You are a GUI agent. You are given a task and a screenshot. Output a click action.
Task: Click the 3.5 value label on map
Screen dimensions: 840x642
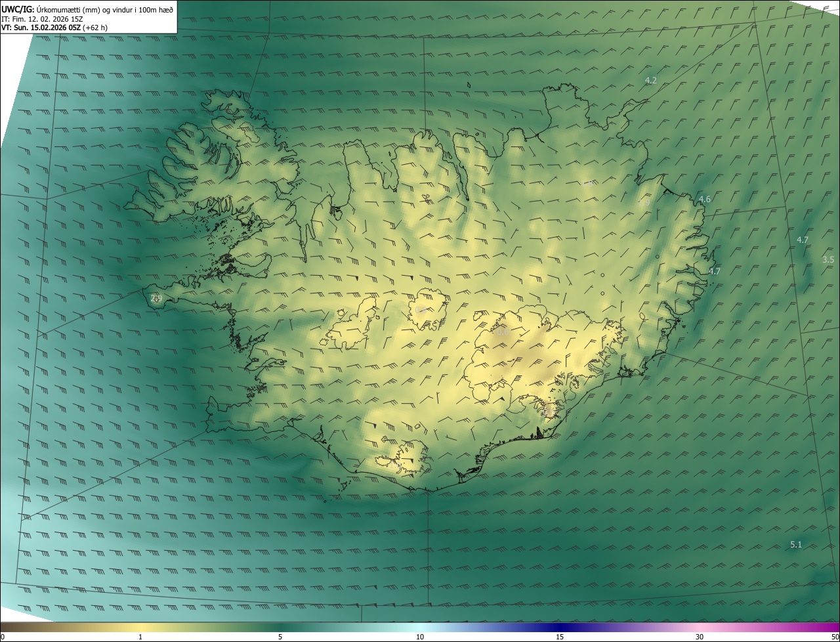pos(828,260)
